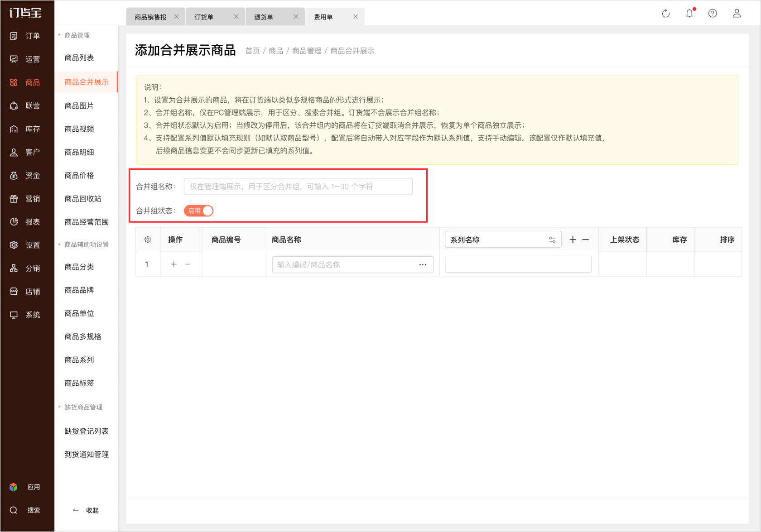761x532 pixels.
Task: Open 商品回收站 in the submenu
Action: 83,199
